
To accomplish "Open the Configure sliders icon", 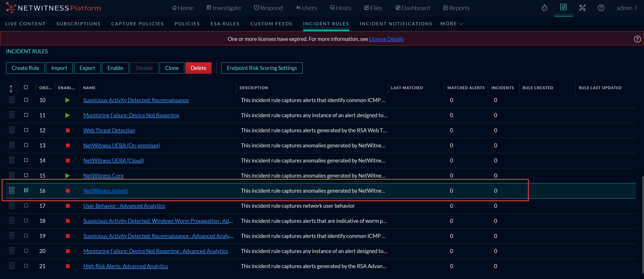I will [563, 7].
